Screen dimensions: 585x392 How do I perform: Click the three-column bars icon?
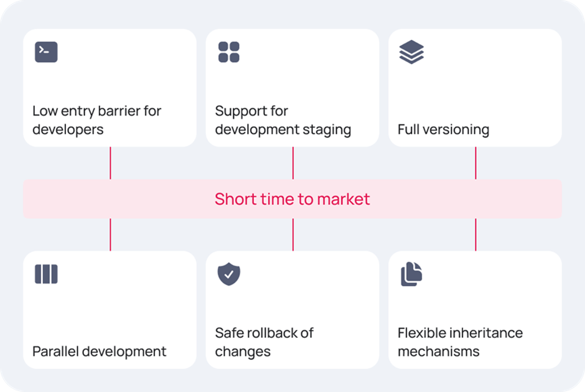(46, 274)
